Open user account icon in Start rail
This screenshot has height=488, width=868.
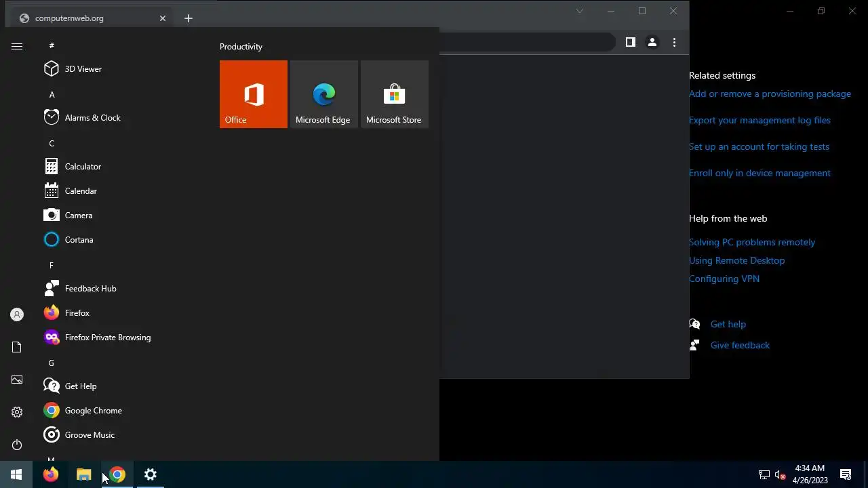17,314
